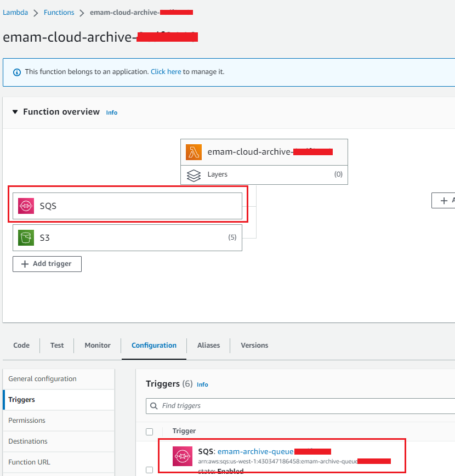Click the pink SQS trigger icon in the overview
Viewport: 455px width, 476px height.
click(x=26, y=206)
